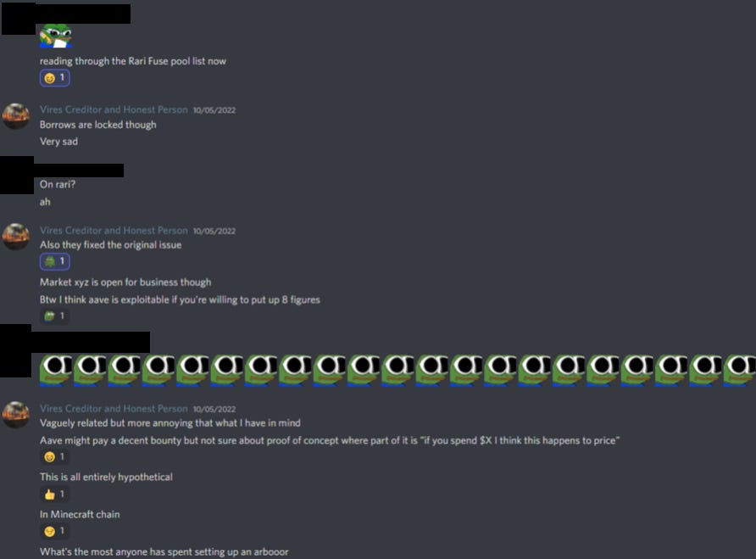
Task: Click username above 'Vaguely related but more annoying'
Action: tap(114, 408)
